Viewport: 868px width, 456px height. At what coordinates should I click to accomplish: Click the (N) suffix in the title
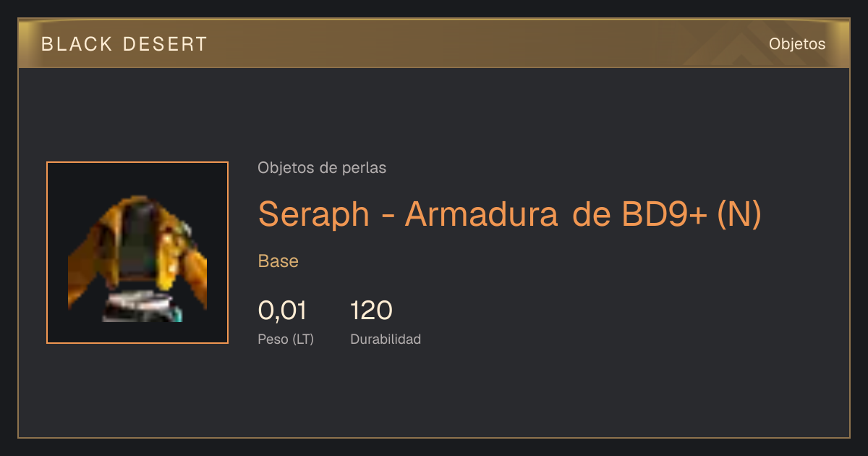(739, 214)
